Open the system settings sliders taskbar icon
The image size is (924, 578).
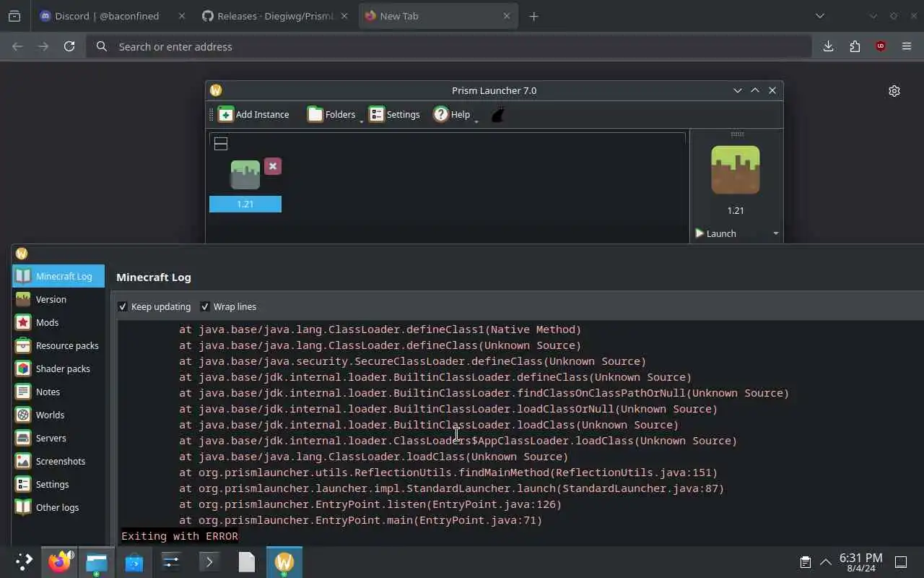[171, 561]
